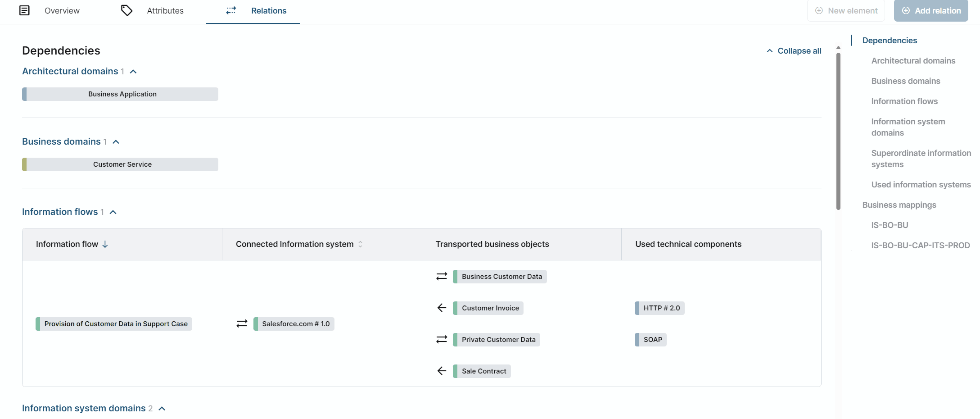Click the Relations arrows icon
Viewport: 980px width, 419px height.
click(231, 10)
